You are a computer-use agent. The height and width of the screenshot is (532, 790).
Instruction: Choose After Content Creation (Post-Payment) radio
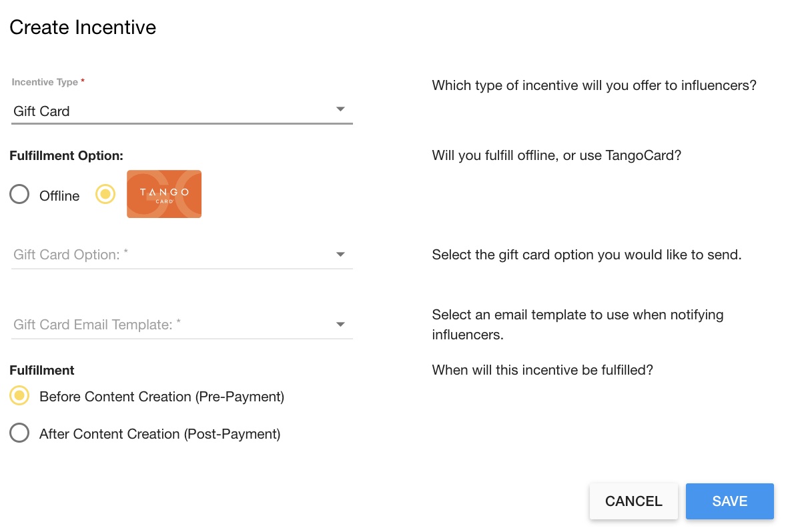point(19,433)
